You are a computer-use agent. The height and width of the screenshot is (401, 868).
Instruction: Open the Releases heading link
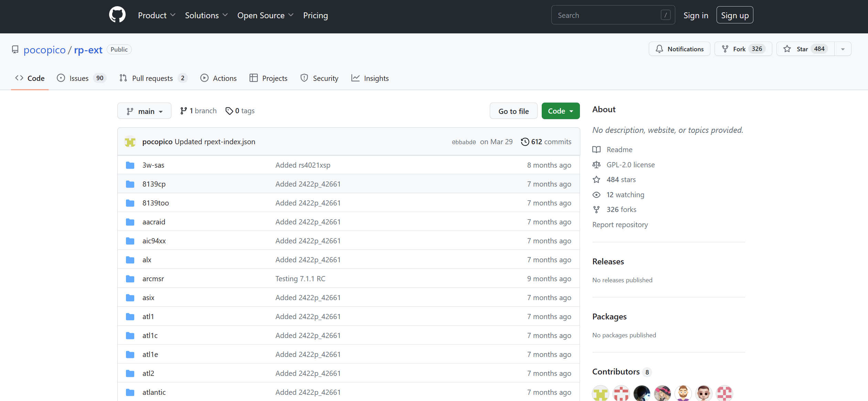coord(608,262)
